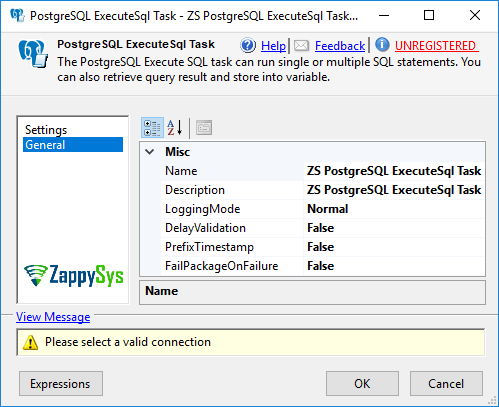499x407 pixels.
Task: Select the FailPackageOnFailure property label
Action: pos(222,266)
